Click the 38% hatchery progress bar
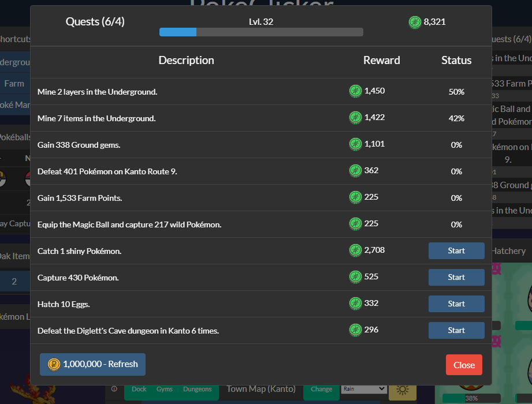Viewport: 532px width, 404px height. tap(471, 398)
